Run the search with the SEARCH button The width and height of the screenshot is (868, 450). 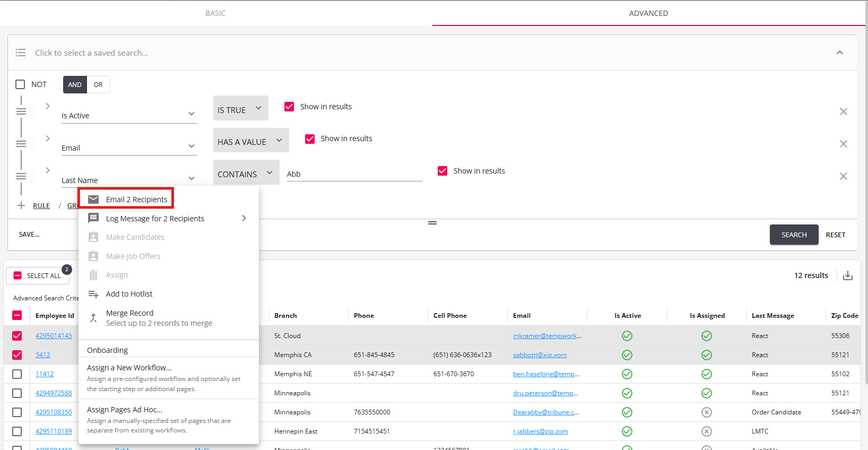[x=794, y=235]
